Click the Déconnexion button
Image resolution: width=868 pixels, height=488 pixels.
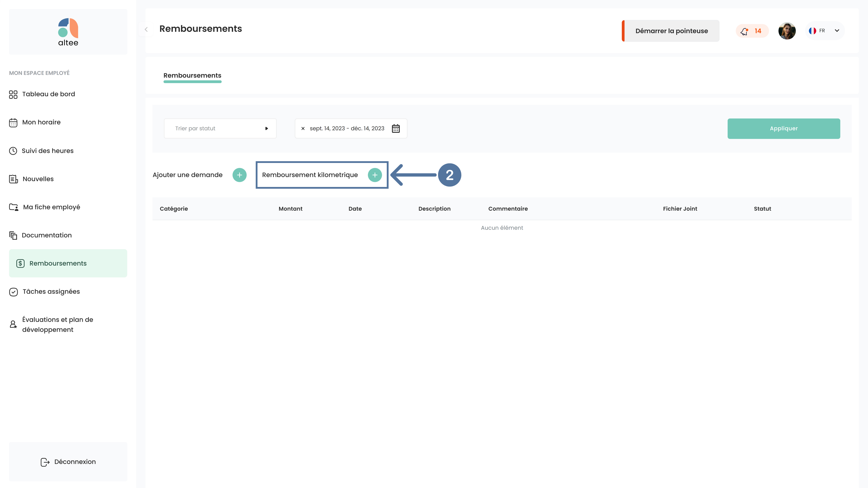(x=68, y=462)
